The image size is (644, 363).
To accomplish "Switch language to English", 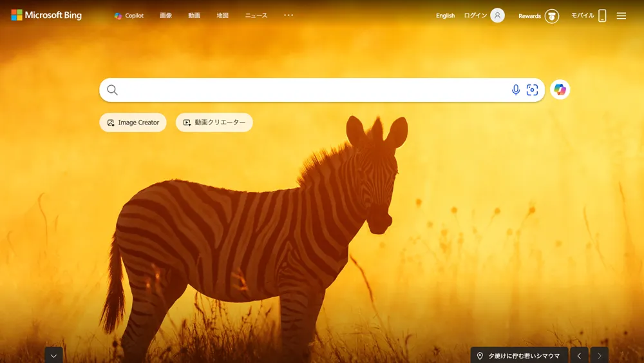I will pyautogui.click(x=445, y=15).
